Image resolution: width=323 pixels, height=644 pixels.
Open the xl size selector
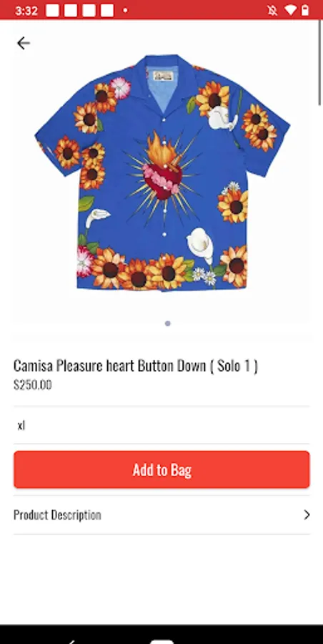[x=161, y=425]
